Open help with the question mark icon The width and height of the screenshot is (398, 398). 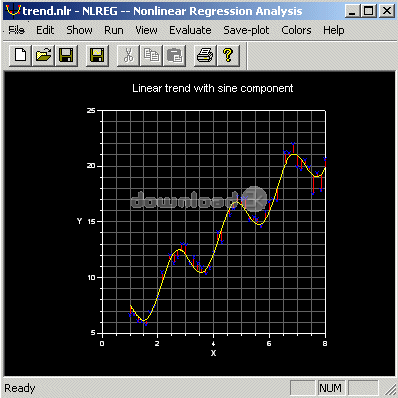[228, 55]
